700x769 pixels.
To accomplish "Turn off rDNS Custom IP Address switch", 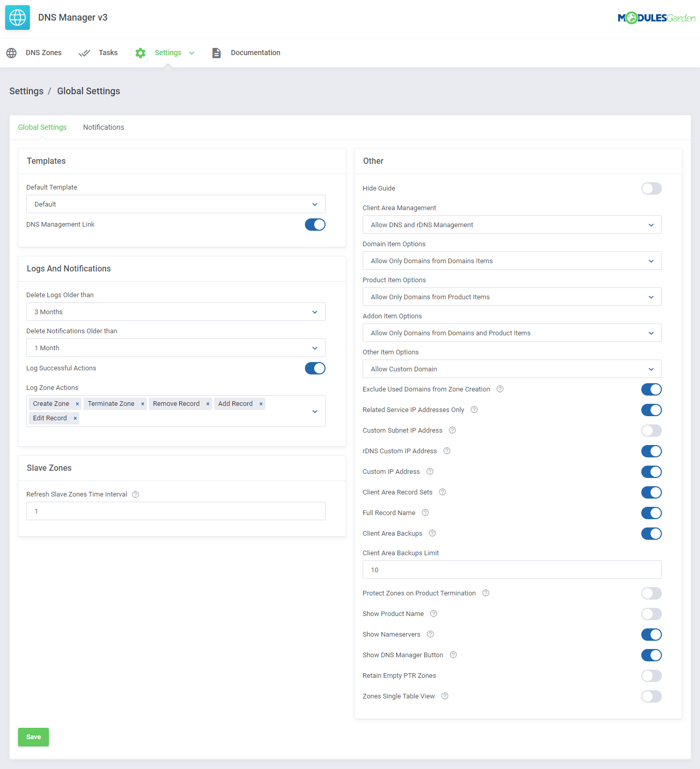I will click(652, 451).
